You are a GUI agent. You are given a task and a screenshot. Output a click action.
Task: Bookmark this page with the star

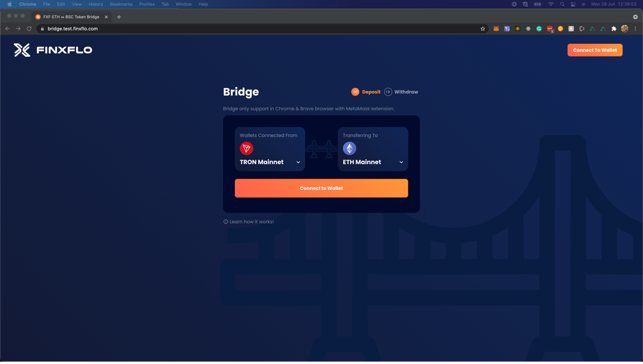[x=483, y=29]
